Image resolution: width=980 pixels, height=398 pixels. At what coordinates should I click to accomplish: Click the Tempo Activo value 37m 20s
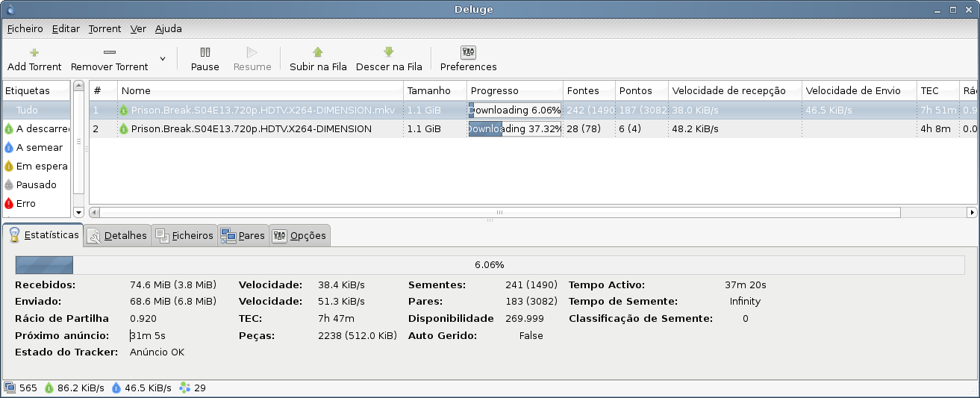click(745, 284)
